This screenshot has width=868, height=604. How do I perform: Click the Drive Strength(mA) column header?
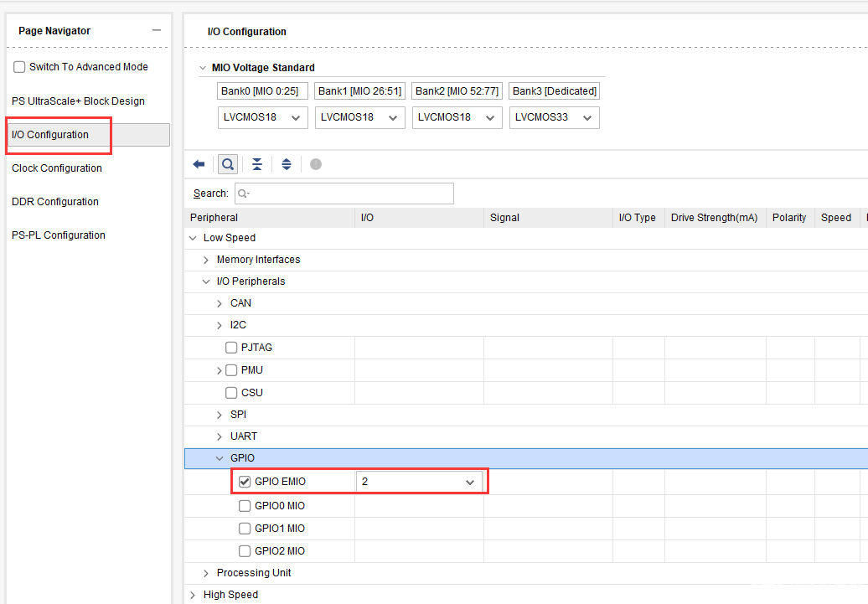(716, 218)
